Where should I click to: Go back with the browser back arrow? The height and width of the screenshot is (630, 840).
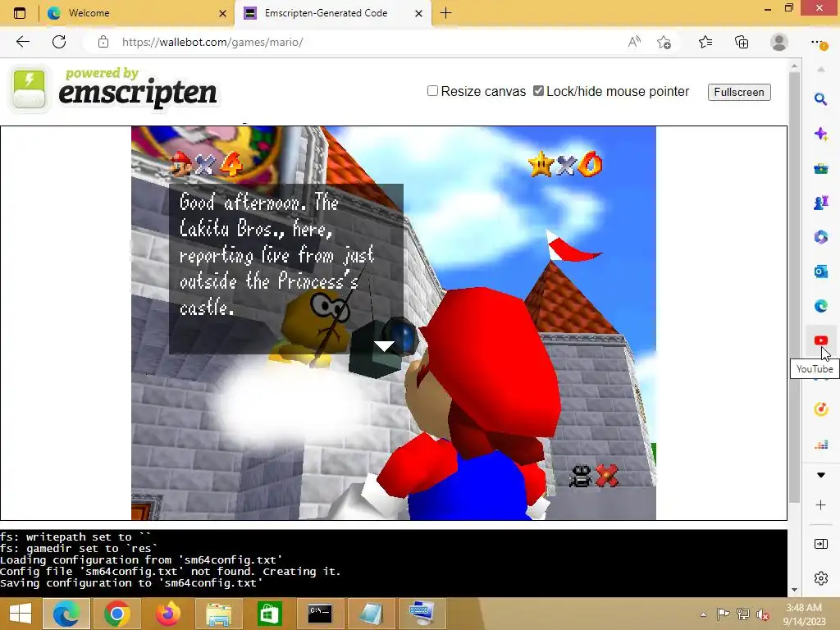pyautogui.click(x=22, y=42)
